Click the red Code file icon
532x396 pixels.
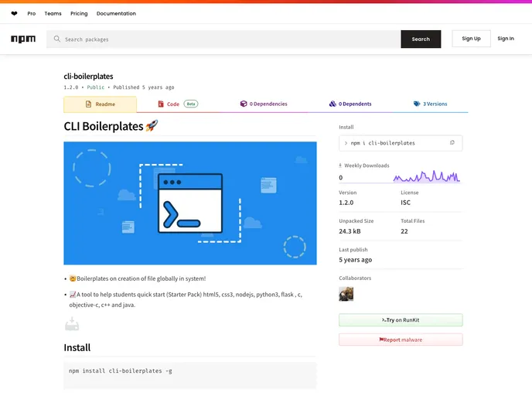(x=161, y=104)
